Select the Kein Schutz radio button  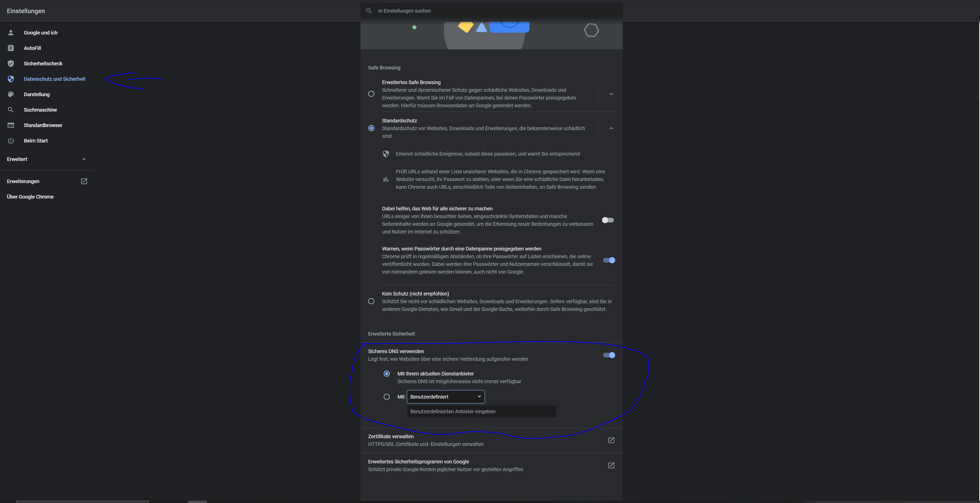[x=371, y=301]
